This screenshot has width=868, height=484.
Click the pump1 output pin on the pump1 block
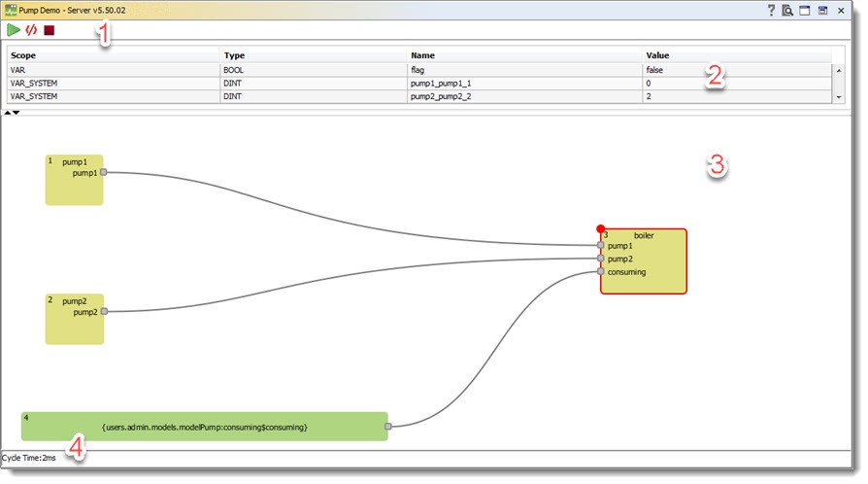click(x=104, y=173)
